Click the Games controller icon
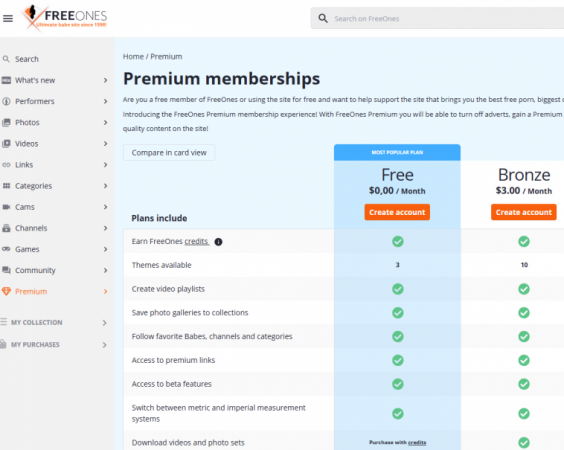The image size is (564, 450). (6, 249)
